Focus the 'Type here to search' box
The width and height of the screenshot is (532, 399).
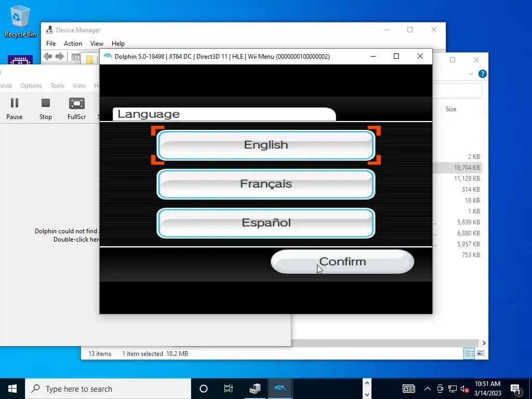108,389
